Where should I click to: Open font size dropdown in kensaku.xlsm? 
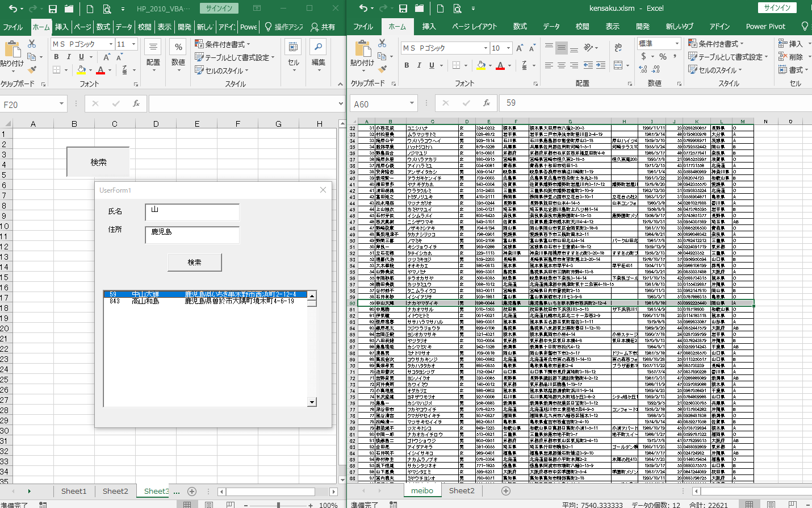click(x=508, y=48)
